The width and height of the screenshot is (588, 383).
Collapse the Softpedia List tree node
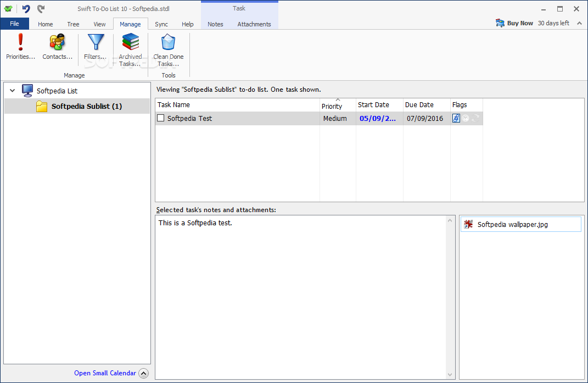point(13,91)
